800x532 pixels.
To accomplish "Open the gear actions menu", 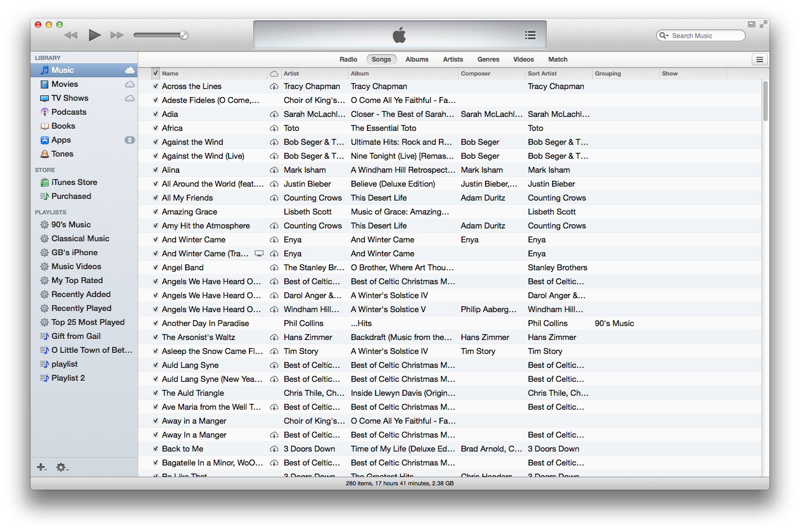I will click(62, 468).
